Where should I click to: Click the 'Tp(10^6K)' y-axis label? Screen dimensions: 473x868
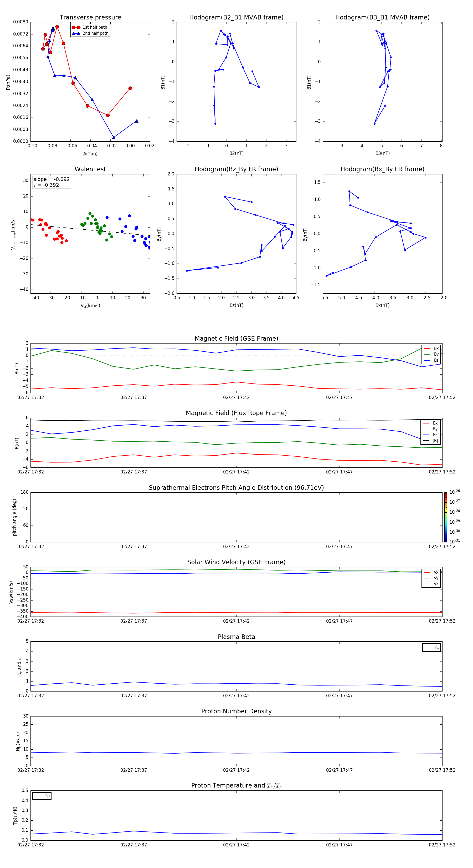tap(15, 815)
